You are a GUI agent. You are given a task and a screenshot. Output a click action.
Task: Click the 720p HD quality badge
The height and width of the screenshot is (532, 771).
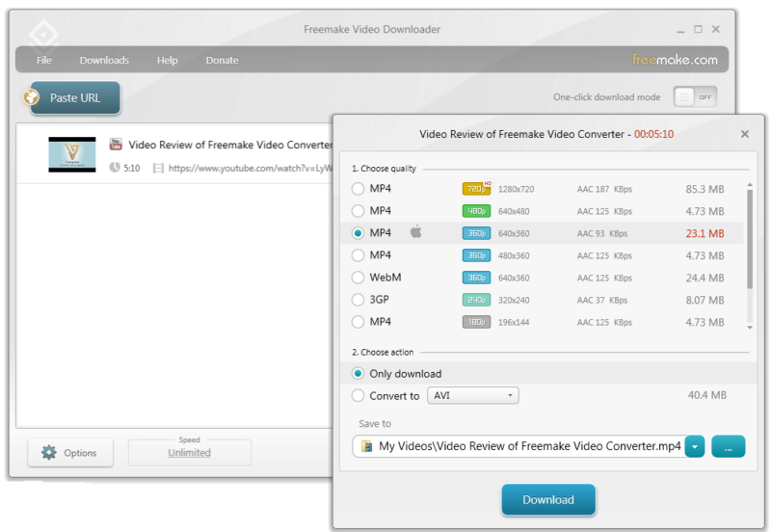coord(476,188)
